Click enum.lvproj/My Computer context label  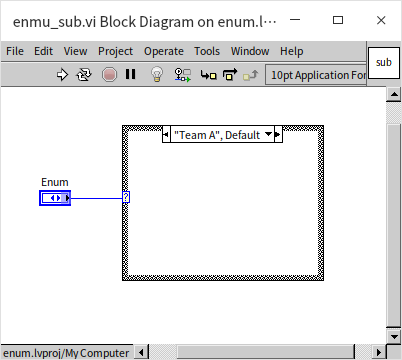coord(66,353)
